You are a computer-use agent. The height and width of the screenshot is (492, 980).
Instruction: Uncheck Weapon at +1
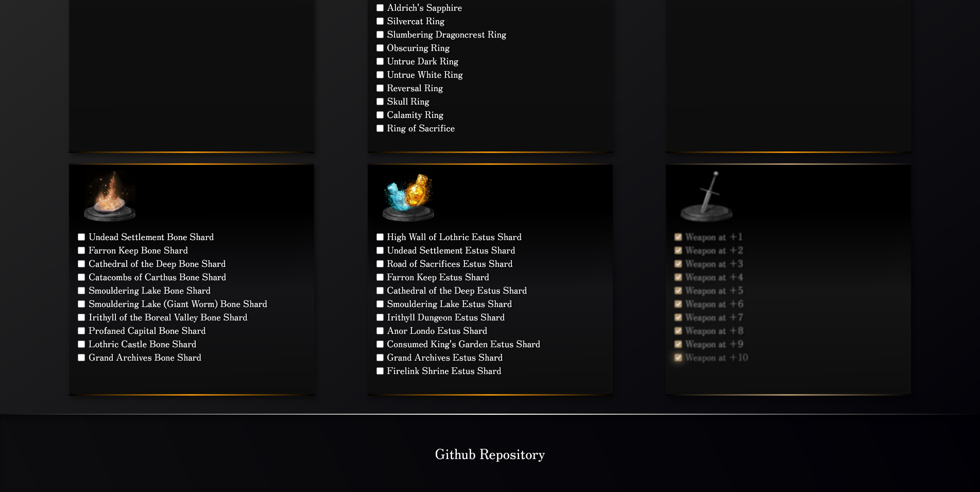(679, 237)
